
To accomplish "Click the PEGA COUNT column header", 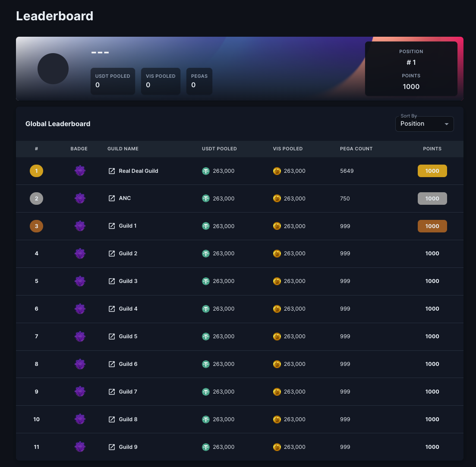I will click(356, 149).
